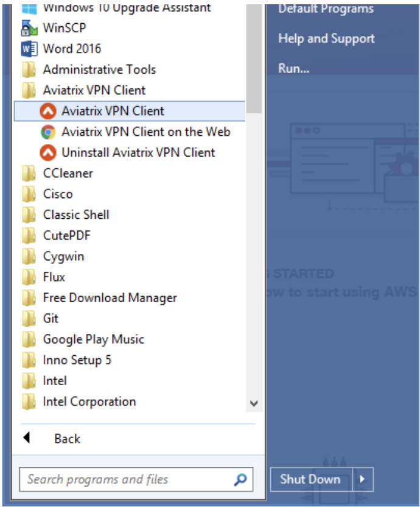Open Aviatrix VPN Client on the Web
The height and width of the screenshot is (507, 420).
pyautogui.click(x=145, y=132)
